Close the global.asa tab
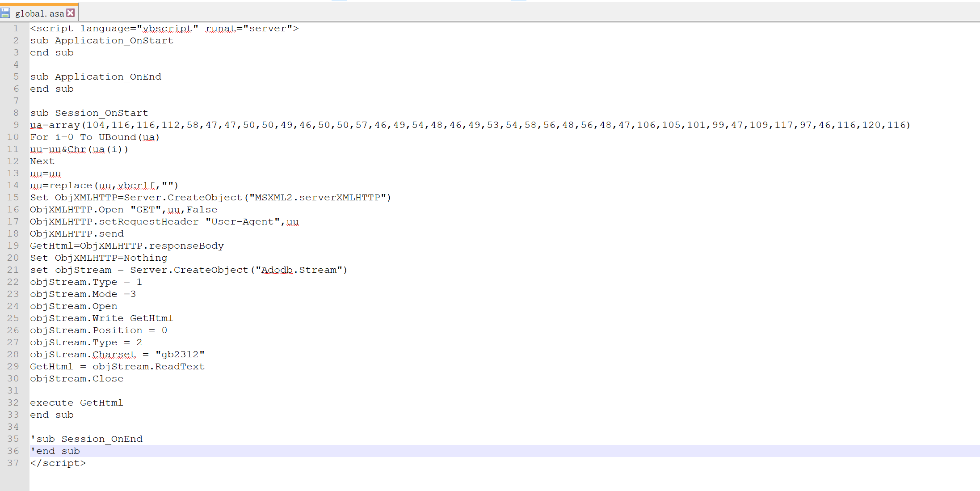 click(x=71, y=13)
